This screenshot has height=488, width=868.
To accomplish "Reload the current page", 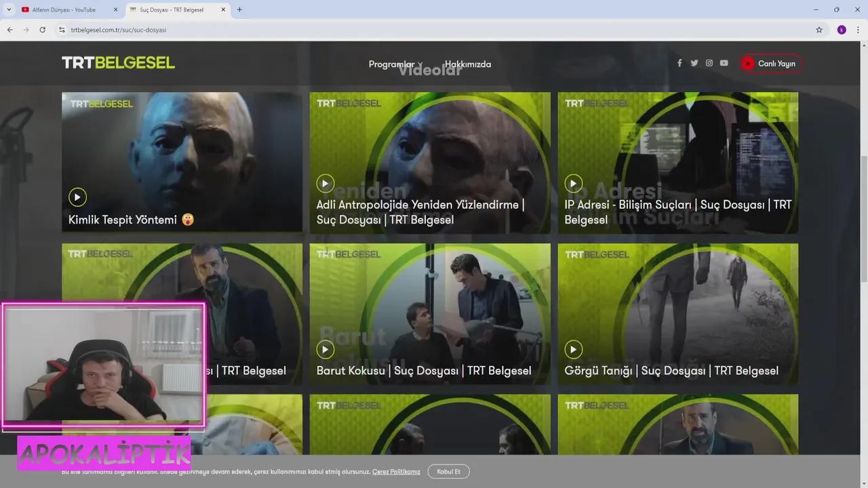I will click(42, 30).
